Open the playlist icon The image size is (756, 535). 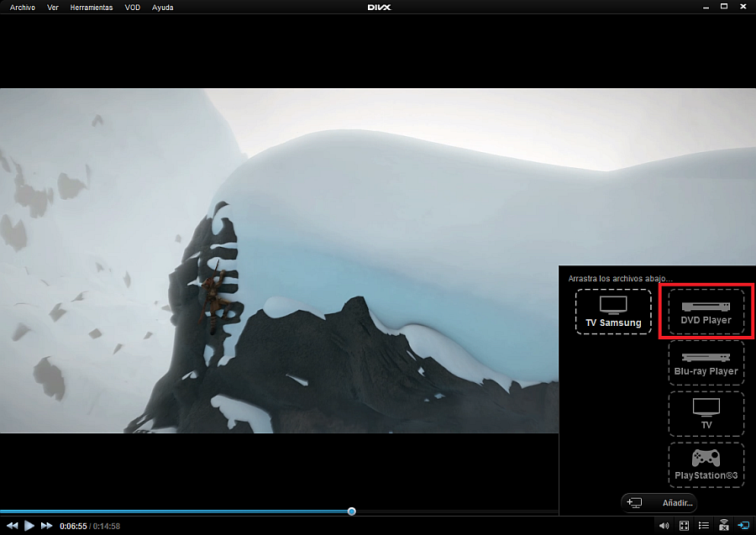click(703, 526)
